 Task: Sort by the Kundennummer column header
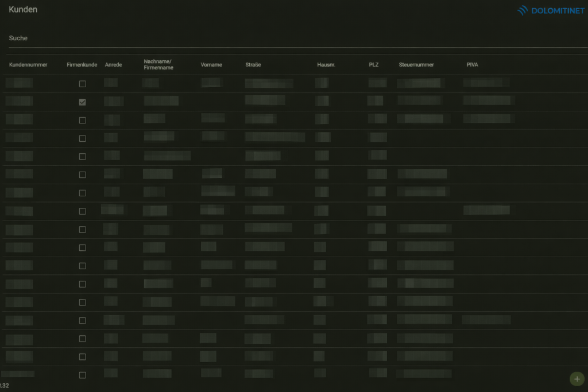click(x=28, y=65)
